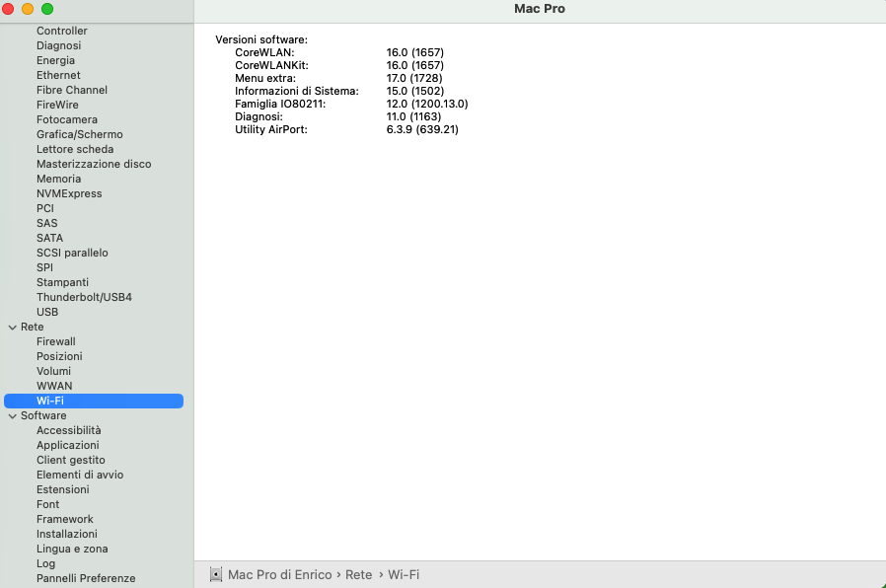Select the Rete category label
Image resolution: width=886 pixels, height=588 pixels.
(x=33, y=327)
